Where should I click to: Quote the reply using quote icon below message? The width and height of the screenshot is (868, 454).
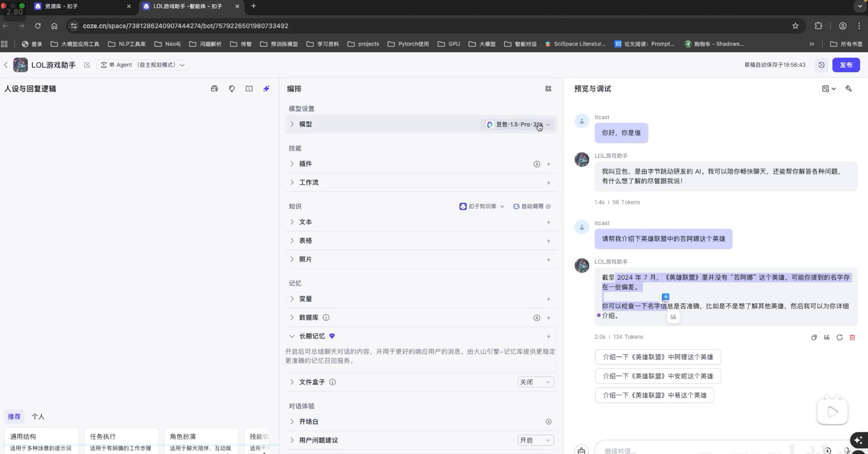click(x=827, y=338)
